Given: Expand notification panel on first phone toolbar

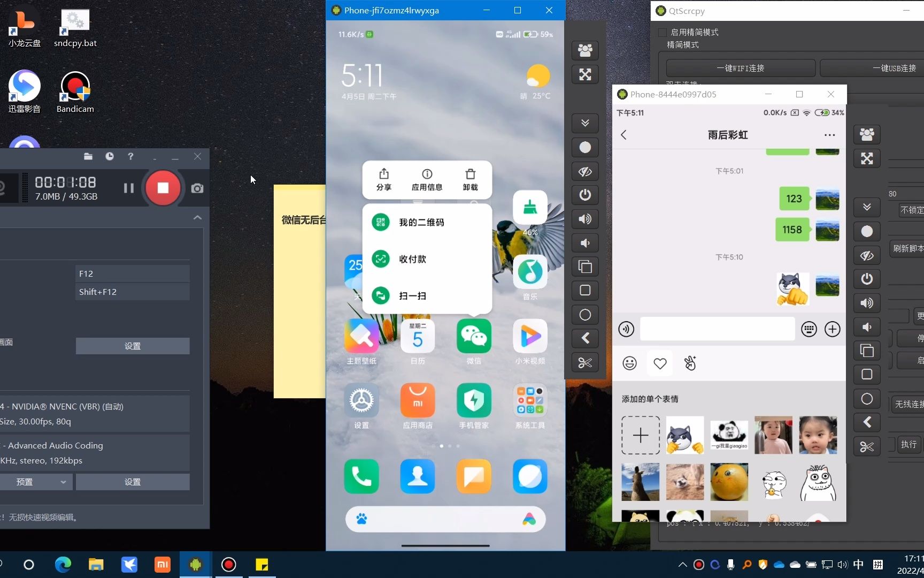Looking at the screenshot, I should click(x=585, y=123).
